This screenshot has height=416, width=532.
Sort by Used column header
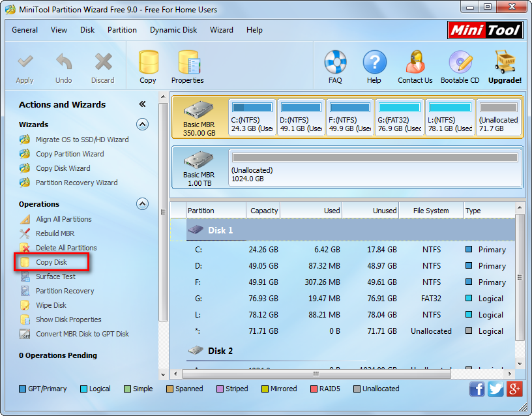click(x=311, y=211)
